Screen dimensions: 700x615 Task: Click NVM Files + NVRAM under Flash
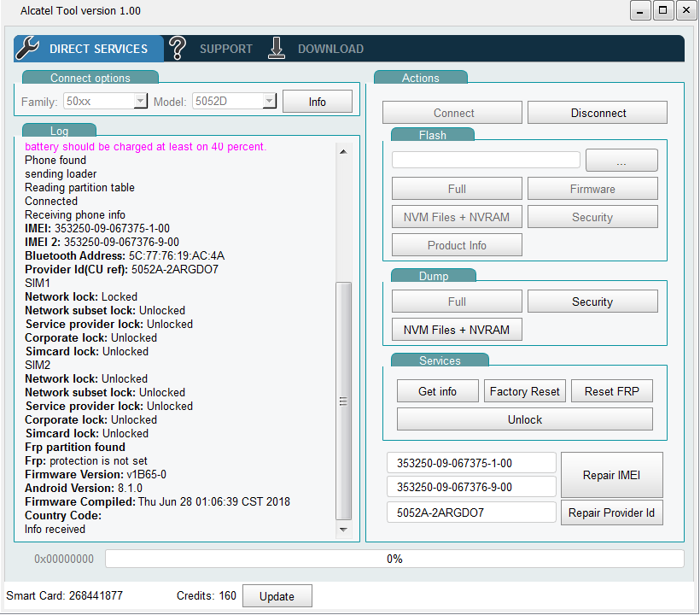point(457,217)
